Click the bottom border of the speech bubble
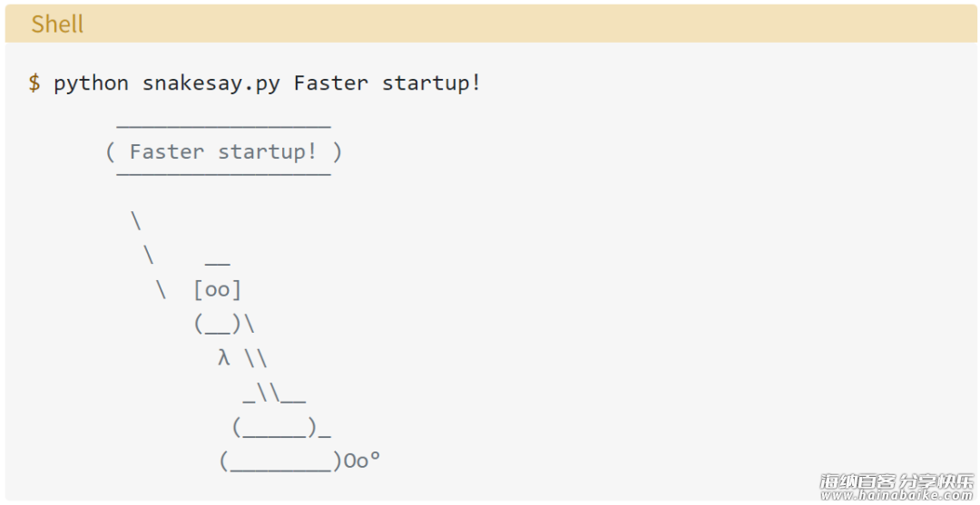 (x=224, y=174)
